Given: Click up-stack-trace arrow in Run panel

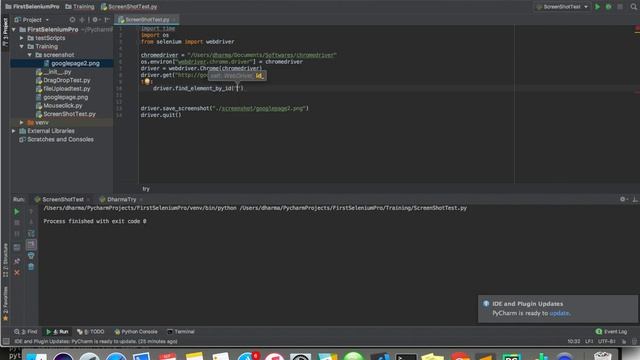Looking at the screenshot, I should 31,212.
